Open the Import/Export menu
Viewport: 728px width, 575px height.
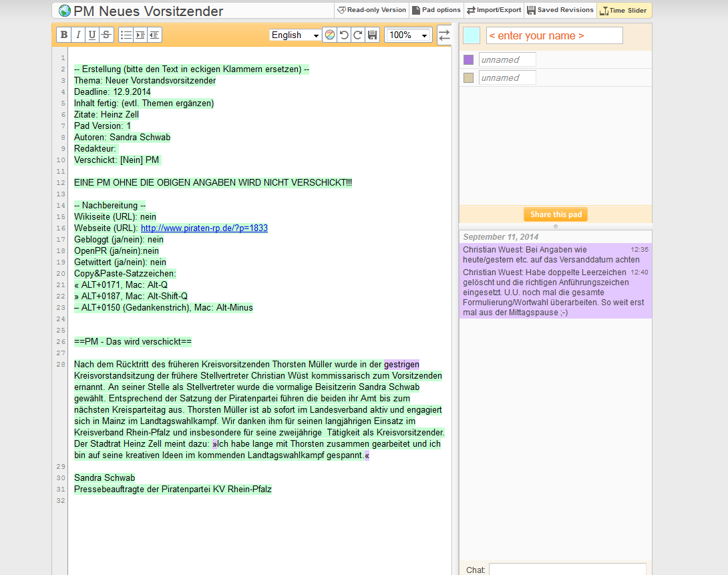point(494,10)
